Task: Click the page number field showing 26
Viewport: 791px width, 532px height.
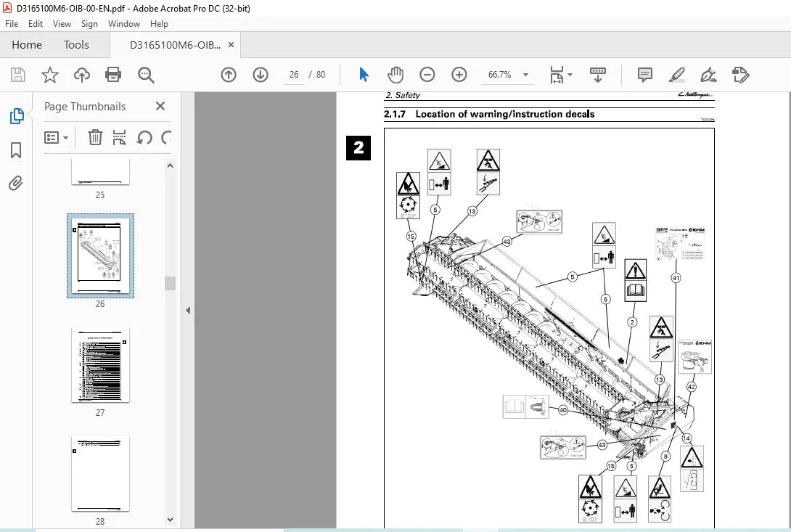Action: pyautogui.click(x=294, y=75)
